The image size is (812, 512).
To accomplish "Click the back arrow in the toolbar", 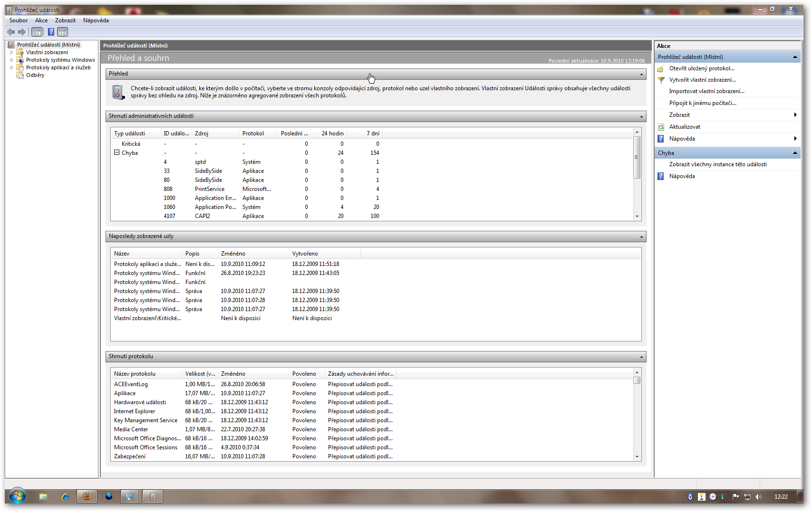I will pos(11,32).
